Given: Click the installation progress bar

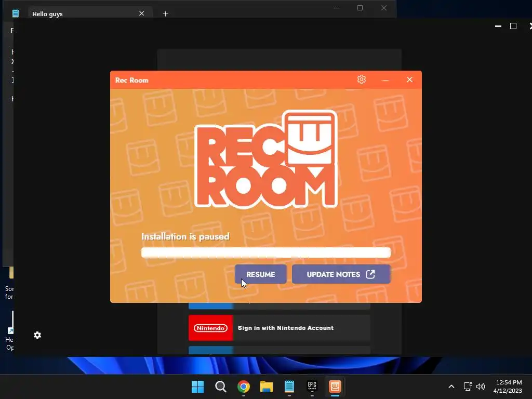Looking at the screenshot, I should 266,252.
